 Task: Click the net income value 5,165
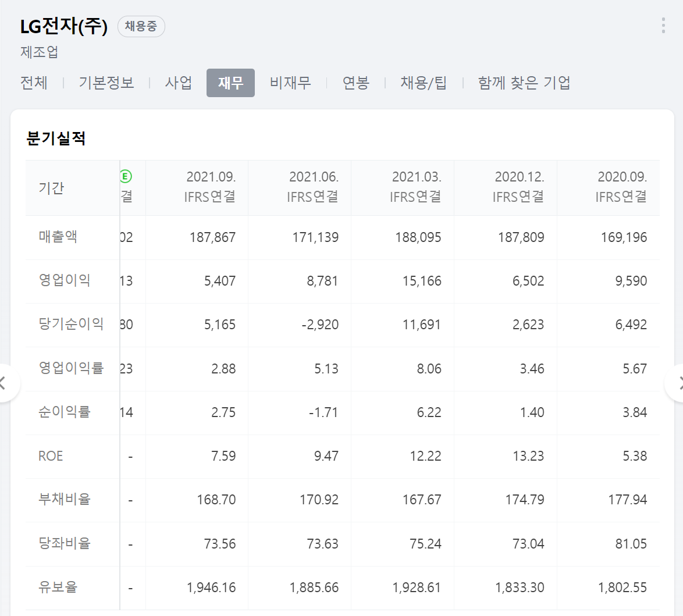point(220,325)
